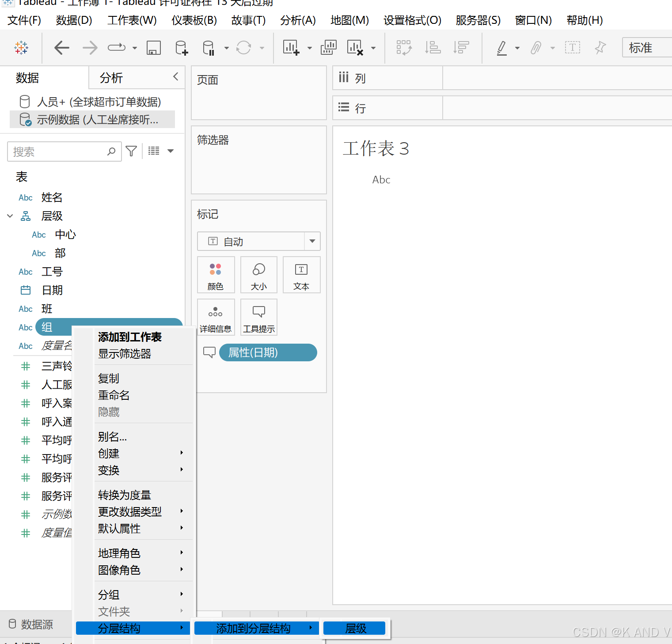
Task: Open the 分析(A) menu
Action: (298, 20)
